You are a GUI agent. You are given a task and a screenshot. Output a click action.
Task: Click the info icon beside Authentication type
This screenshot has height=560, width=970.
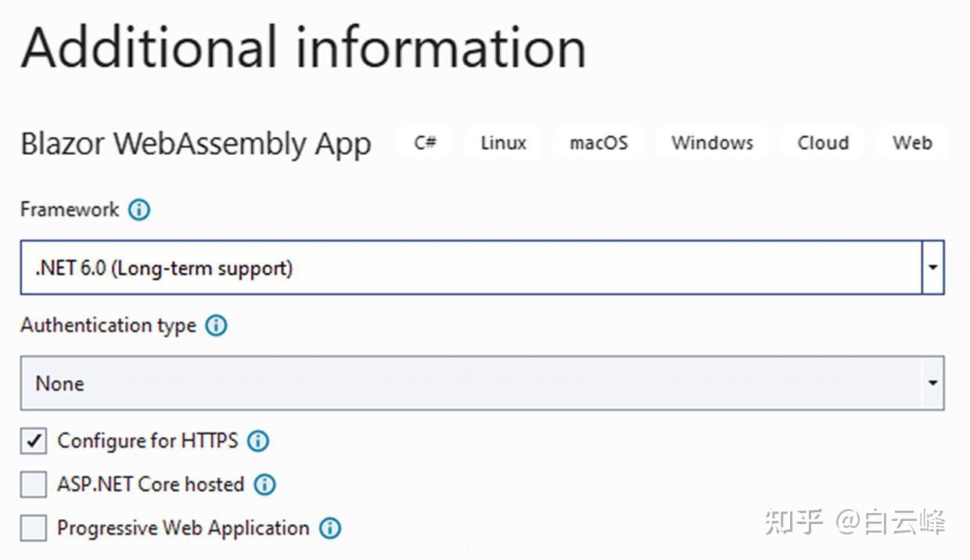(215, 325)
